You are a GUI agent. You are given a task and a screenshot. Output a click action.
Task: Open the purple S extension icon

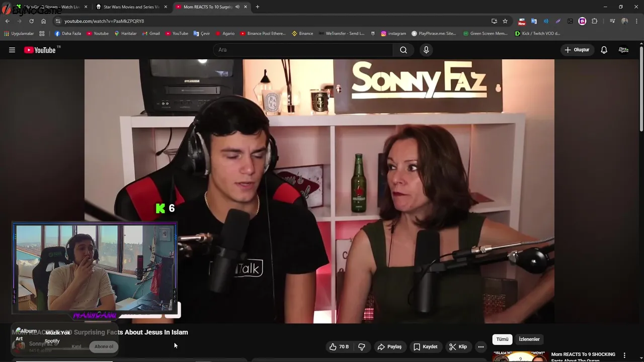coord(582,21)
